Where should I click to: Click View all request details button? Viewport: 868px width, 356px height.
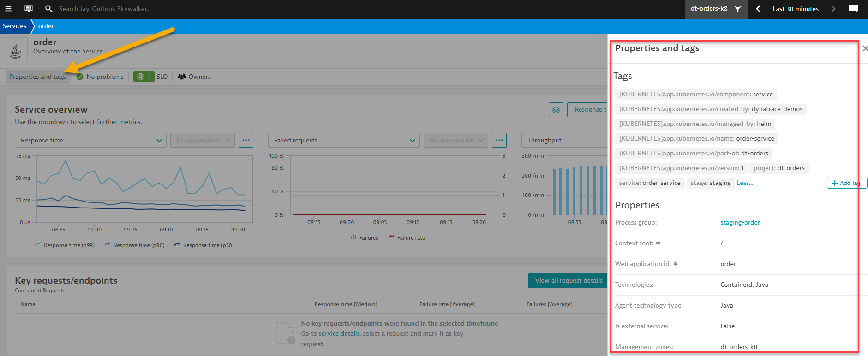568,280
